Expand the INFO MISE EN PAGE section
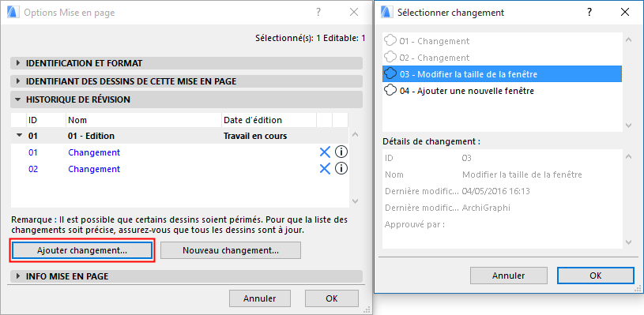 click(x=186, y=276)
